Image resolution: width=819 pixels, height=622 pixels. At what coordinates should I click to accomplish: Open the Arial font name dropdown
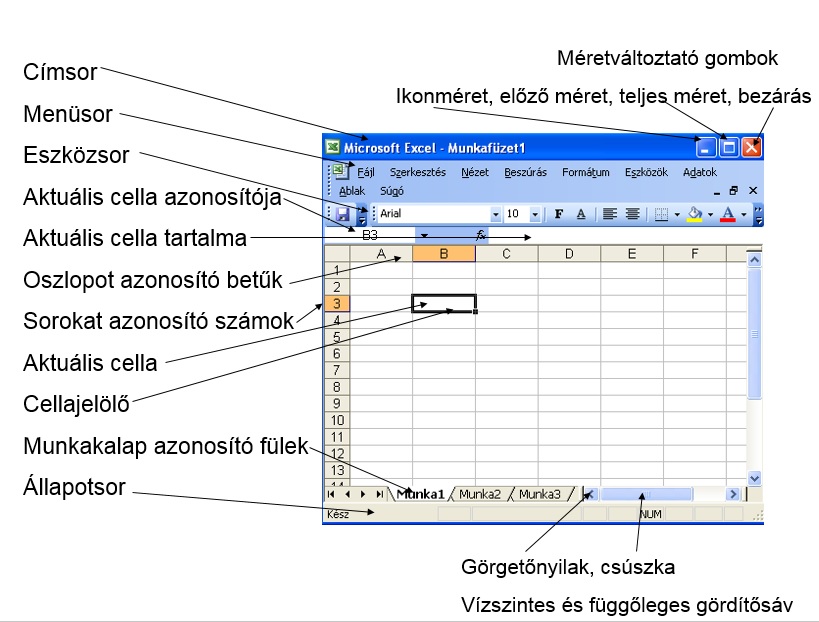click(495, 214)
